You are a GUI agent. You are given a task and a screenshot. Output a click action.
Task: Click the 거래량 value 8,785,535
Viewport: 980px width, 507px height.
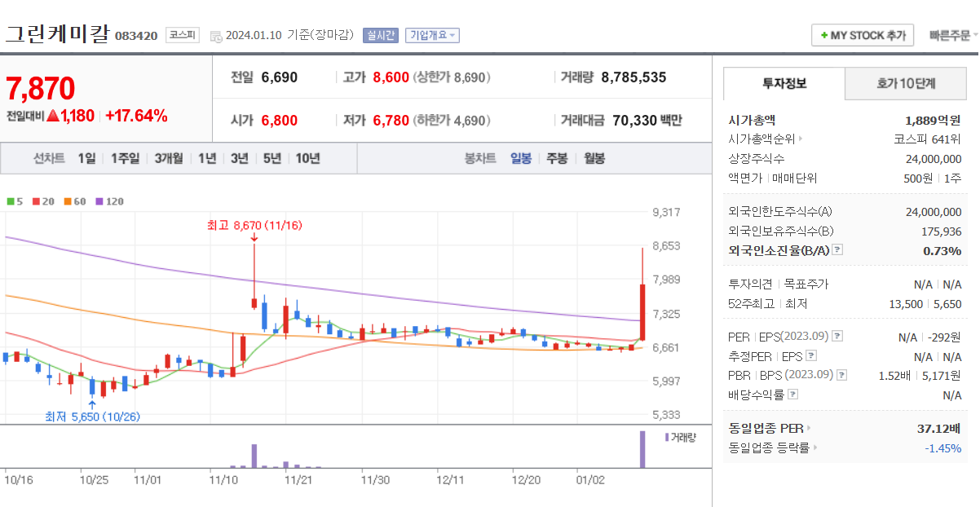point(633,77)
